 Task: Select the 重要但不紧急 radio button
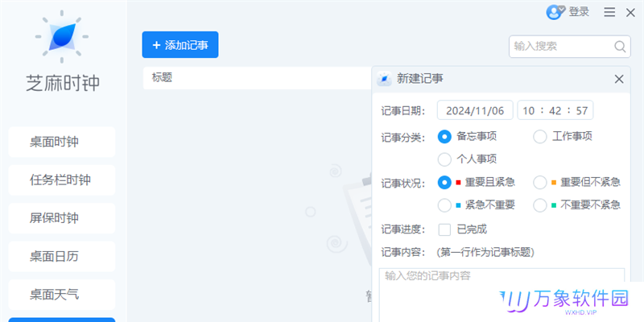pos(540,183)
